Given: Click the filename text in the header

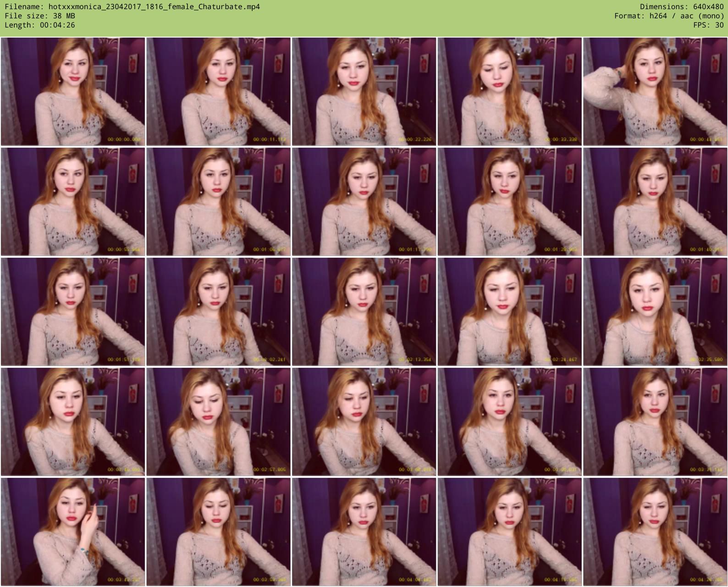Looking at the screenshot, I should pos(132,7).
